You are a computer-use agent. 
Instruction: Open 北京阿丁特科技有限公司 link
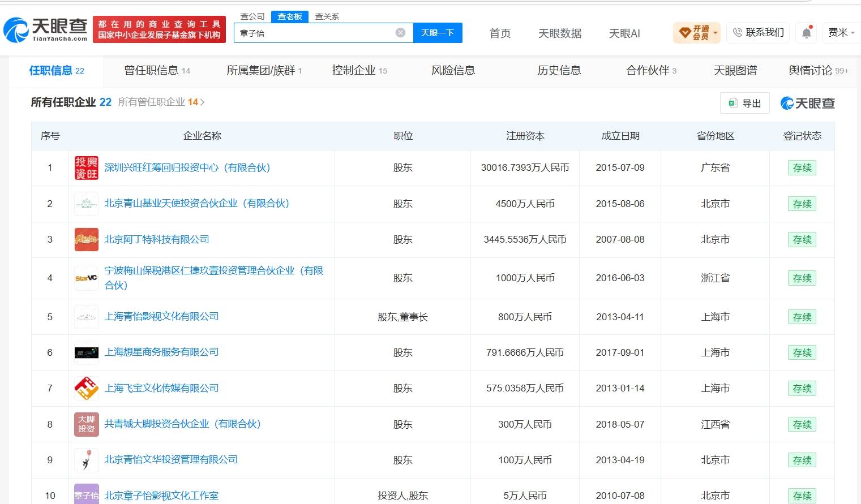pyautogui.click(x=157, y=239)
